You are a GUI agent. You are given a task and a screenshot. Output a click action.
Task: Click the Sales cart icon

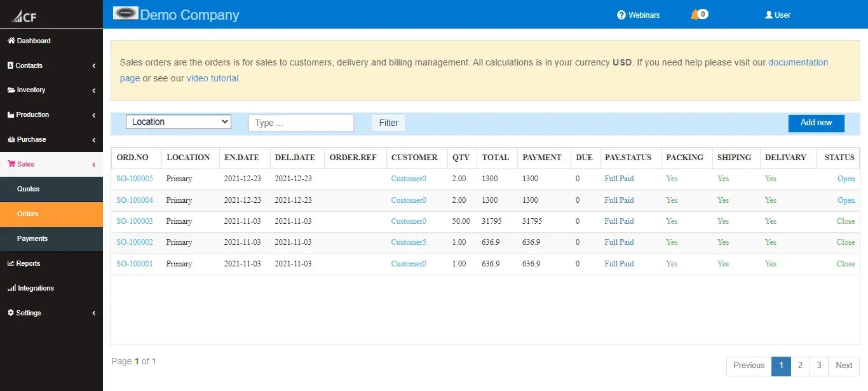11,164
